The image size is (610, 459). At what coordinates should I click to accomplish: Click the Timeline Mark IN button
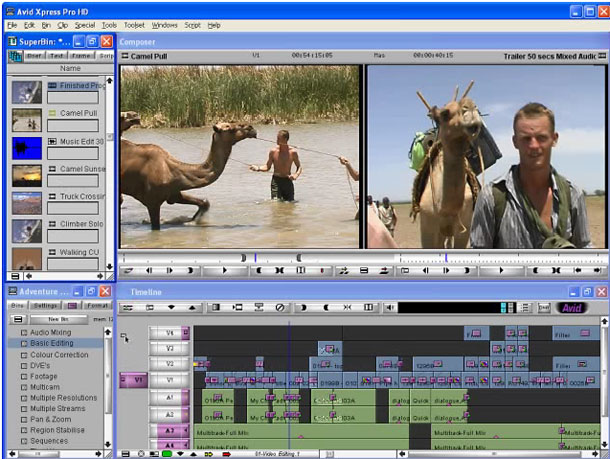(x=303, y=308)
